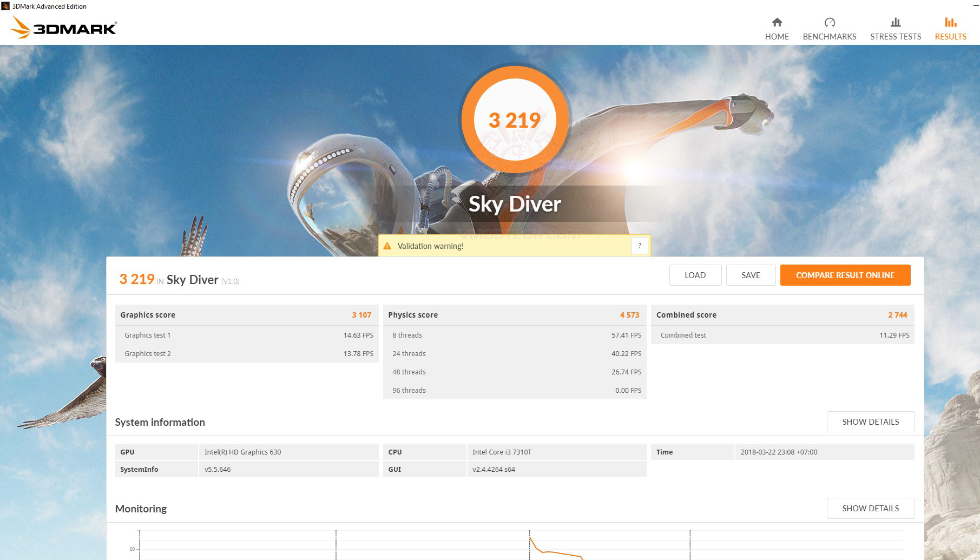Select the 96 threads row label
Screen dimensions: 980x560
[x=409, y=391]
